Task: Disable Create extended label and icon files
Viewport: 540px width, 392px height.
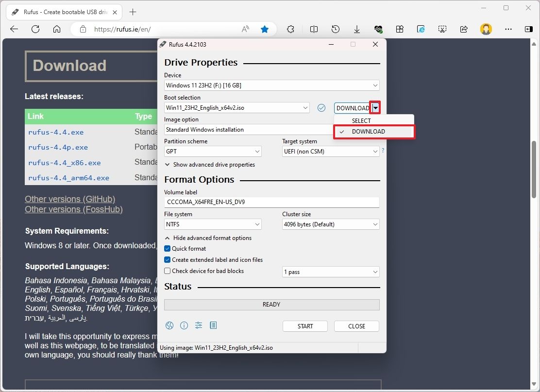Action: click(167, 259)
